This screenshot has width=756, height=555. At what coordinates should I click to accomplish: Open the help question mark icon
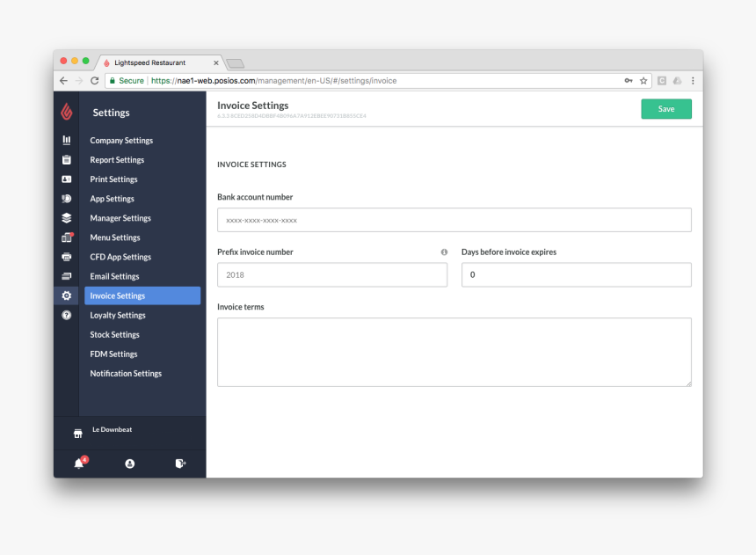point(67,315)
